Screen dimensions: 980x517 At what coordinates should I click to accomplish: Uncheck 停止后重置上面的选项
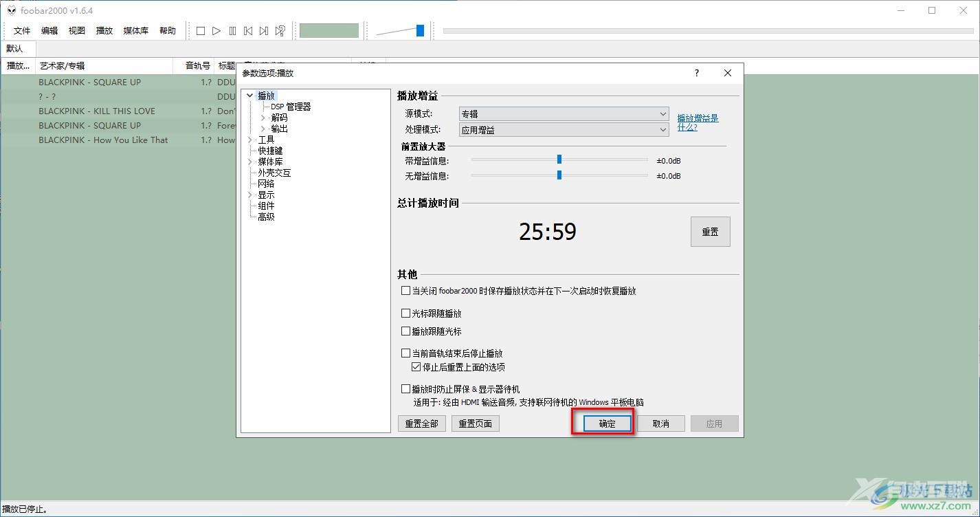coord(416,367)
